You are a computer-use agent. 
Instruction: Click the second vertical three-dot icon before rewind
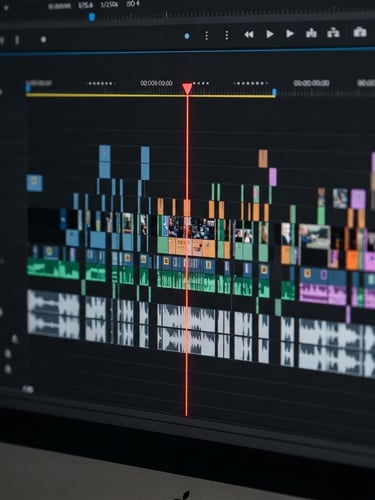(x=227, y=35)
